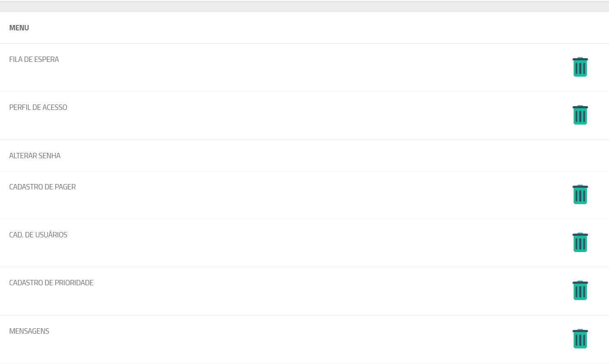
Task: Select the CAD. DE USUÁRIOS label
Action: tap(38, 235)
